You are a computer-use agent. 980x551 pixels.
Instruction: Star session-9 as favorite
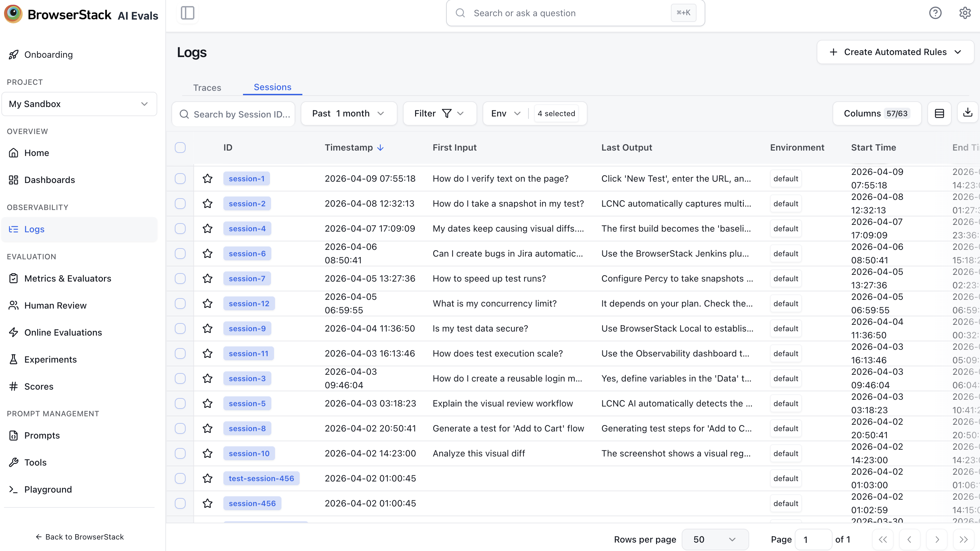[207, 329]
